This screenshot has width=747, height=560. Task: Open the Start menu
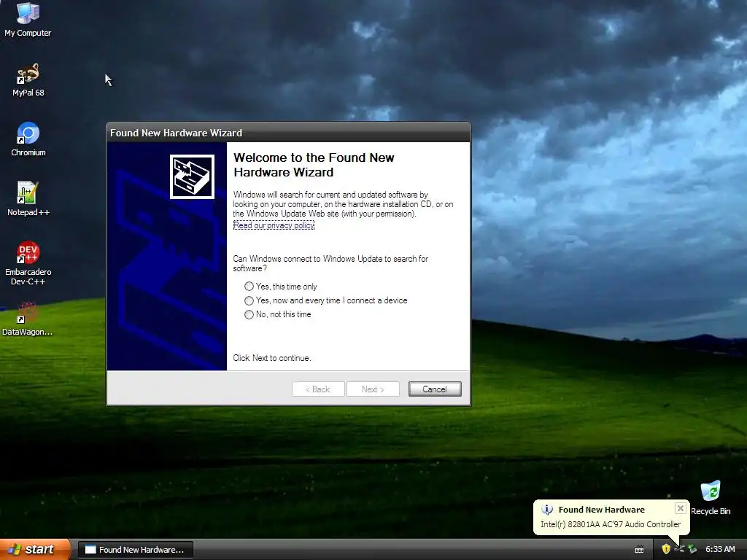[34, 550]
